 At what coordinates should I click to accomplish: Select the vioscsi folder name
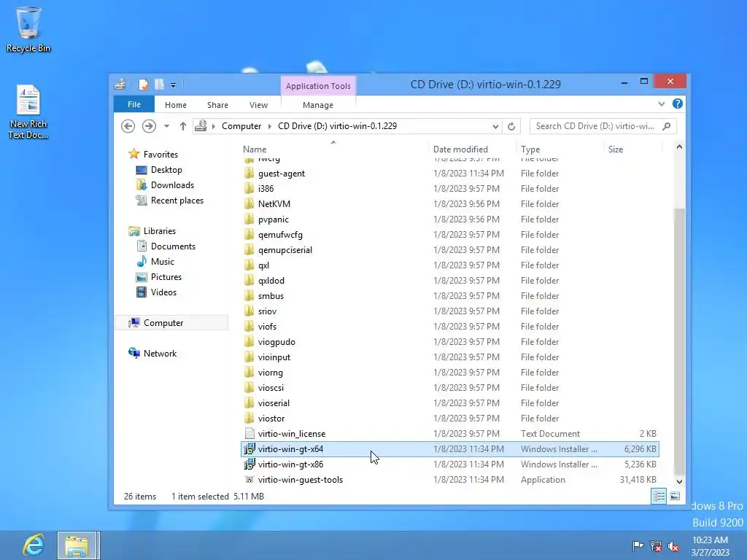(x=271, y=388)
